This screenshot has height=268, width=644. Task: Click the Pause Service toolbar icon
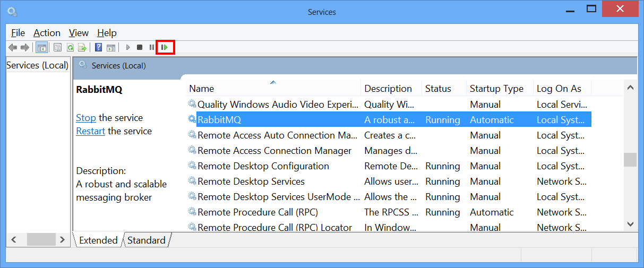pos(152,48)
